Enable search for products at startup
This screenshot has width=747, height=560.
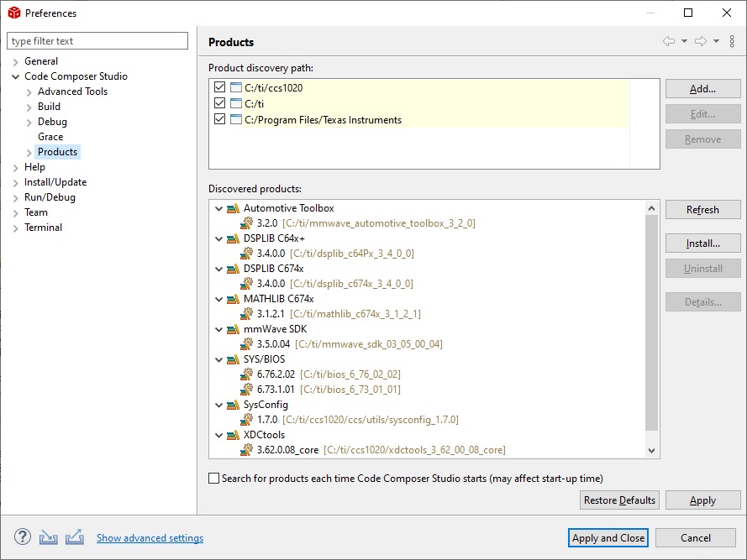[214, 478]
